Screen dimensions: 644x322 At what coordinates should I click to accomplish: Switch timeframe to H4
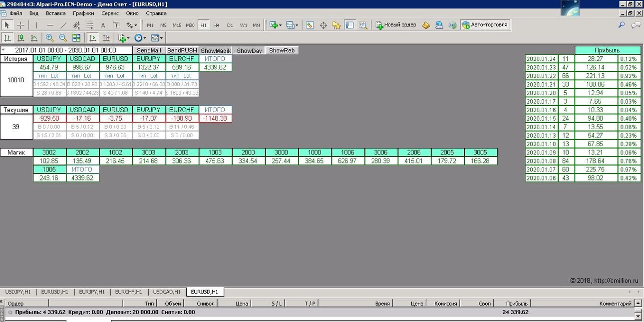(216, 25)
